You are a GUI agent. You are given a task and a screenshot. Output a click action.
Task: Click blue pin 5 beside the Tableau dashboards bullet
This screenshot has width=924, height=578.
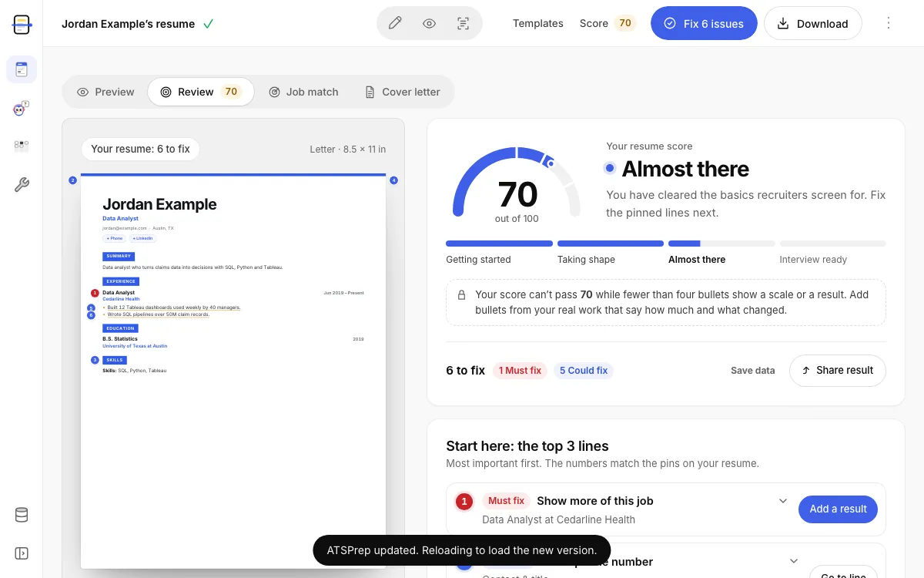(x=91, y=307)
